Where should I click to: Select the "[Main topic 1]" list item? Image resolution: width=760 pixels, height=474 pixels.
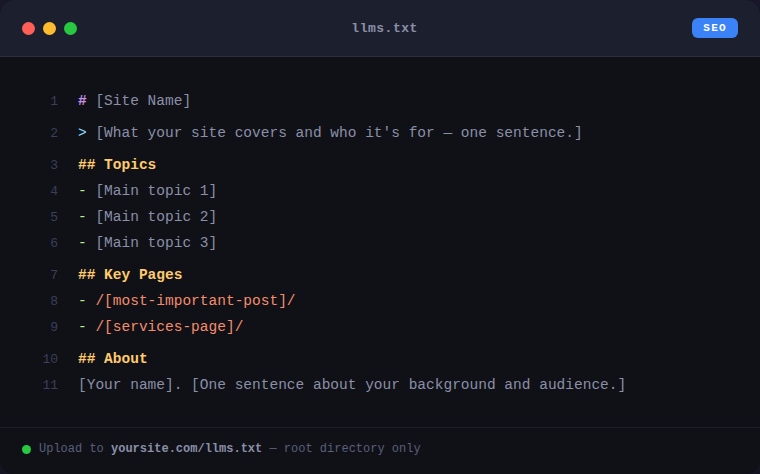(147, 190)
